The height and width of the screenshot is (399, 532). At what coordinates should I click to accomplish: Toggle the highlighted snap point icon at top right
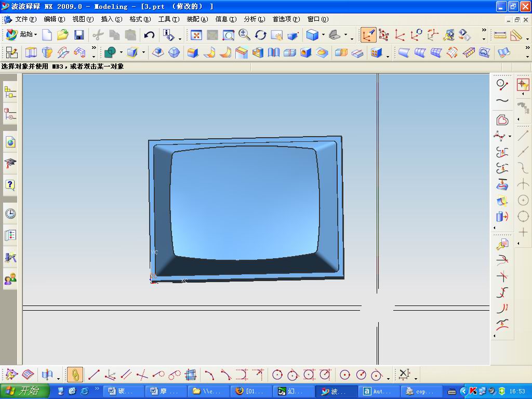point(523,85)
